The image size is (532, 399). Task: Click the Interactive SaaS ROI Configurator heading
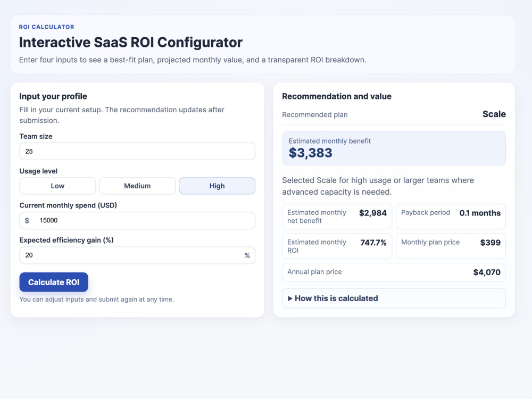tap(131, 43)
